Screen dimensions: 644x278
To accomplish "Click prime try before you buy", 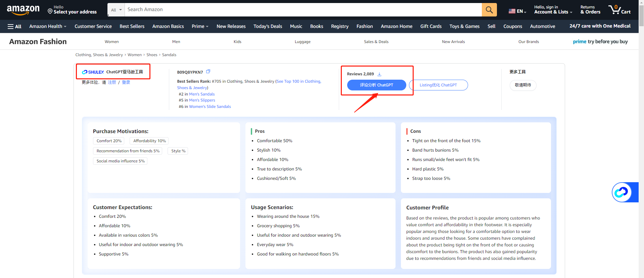I will pyautogui.click(x=600, y=41).
